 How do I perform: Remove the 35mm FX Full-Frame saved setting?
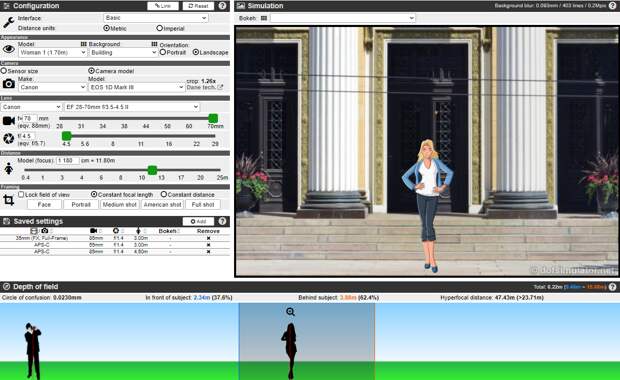click(208, 238)
